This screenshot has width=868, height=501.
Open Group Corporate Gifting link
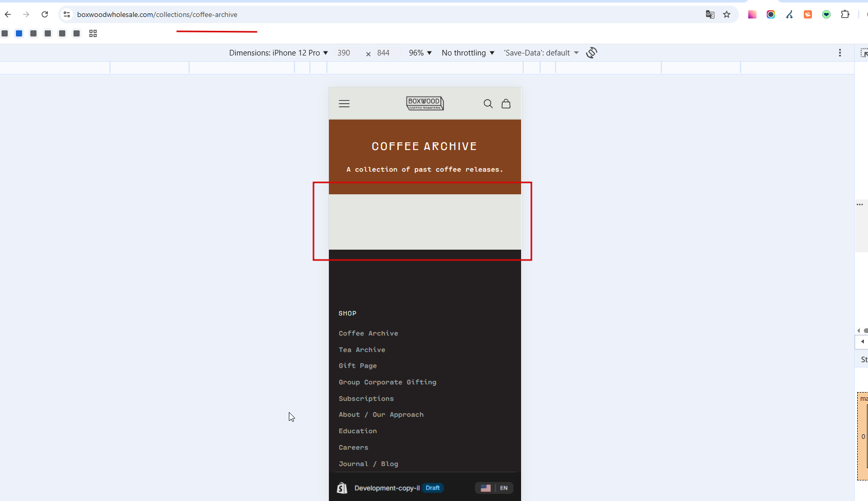tap(387, 382)
